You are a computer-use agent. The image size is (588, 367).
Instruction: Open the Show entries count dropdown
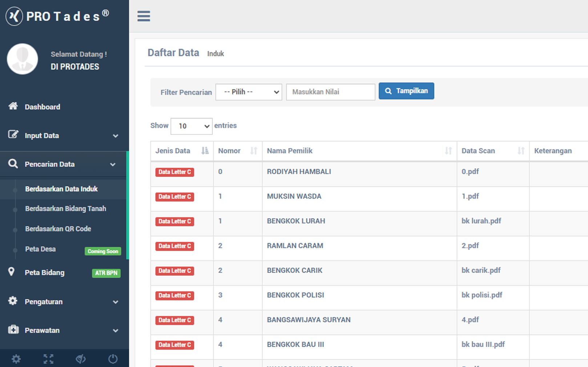tap(192, 126)
